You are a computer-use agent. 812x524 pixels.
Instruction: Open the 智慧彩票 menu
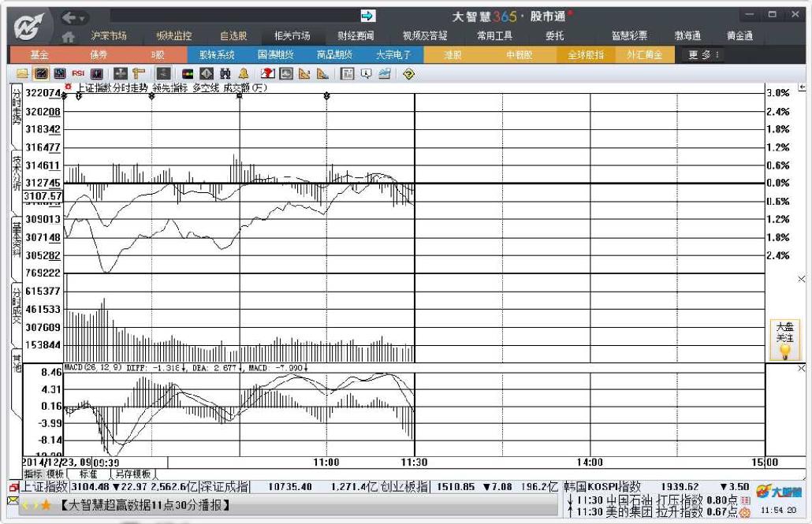(x=629, y=35)
